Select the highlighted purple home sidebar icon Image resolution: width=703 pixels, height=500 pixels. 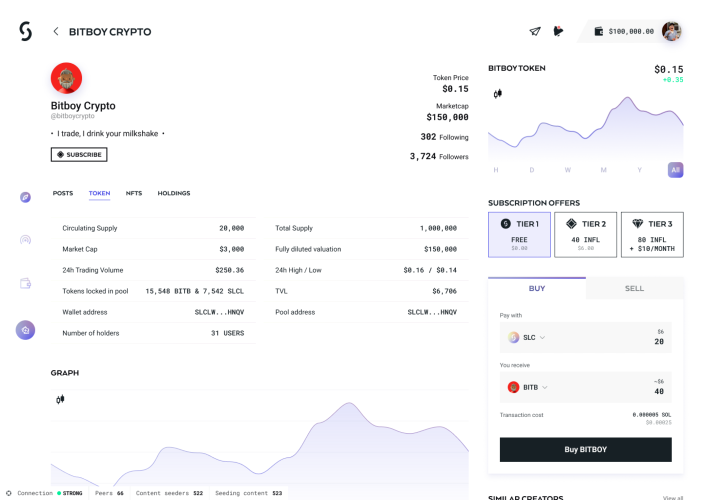click(26, 330)
